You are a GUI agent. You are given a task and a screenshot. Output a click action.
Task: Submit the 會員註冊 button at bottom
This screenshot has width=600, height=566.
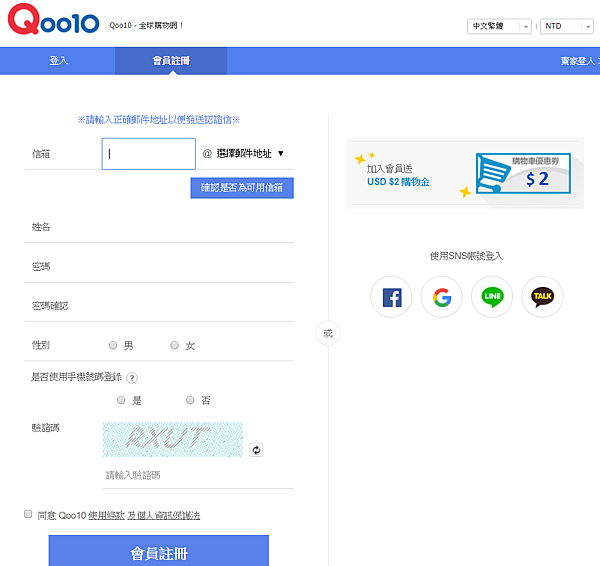tap(159, 551)
